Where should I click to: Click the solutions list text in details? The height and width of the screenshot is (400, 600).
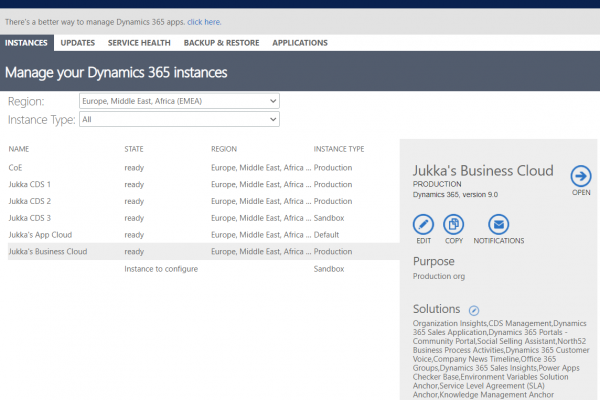pyautogui.click(x=501, y=359)
